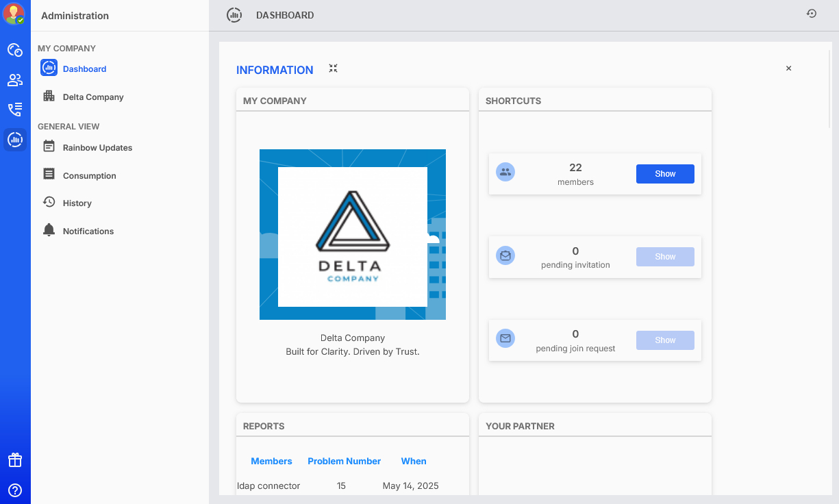Open Rainbow Updates in General View
839x504 pixels.
(x=97, y=148)
